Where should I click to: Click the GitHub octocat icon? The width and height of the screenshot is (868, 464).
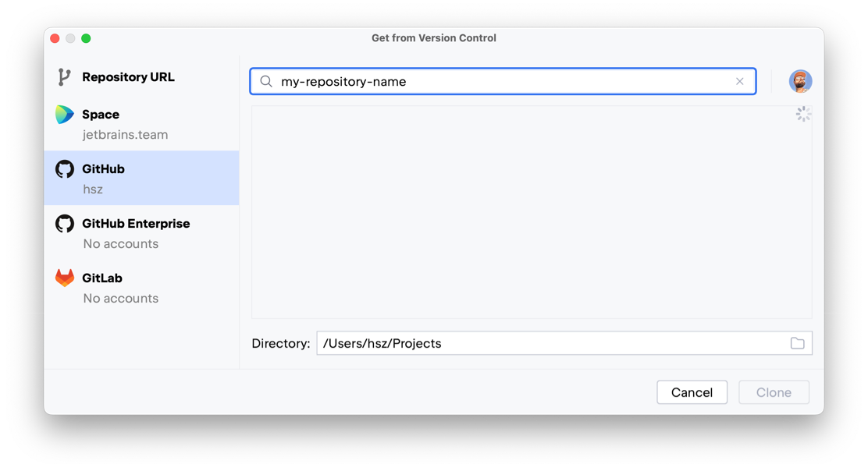[65, 168]
